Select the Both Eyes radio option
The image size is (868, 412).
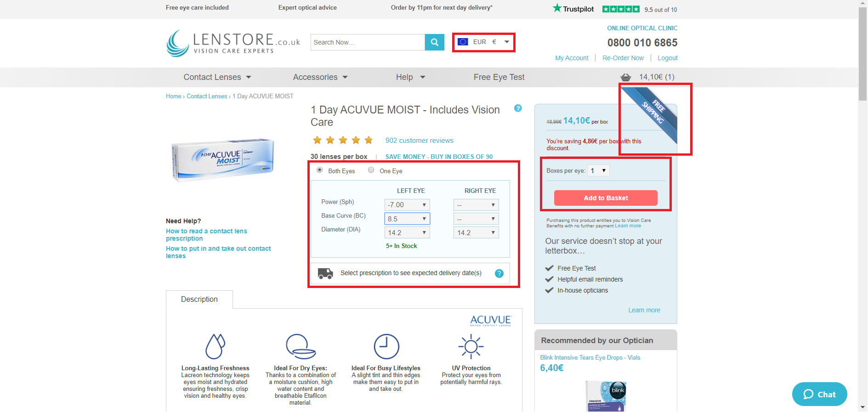coord(319,170)
